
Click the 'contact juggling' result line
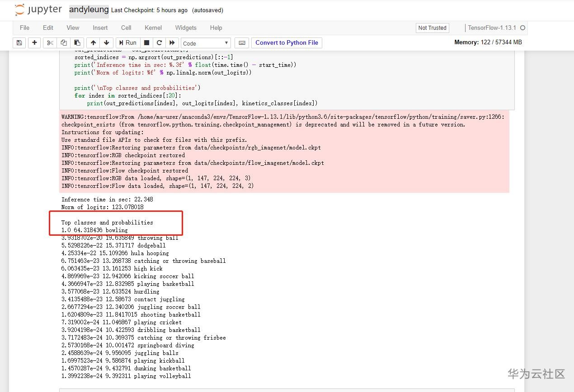coord(123,299)
